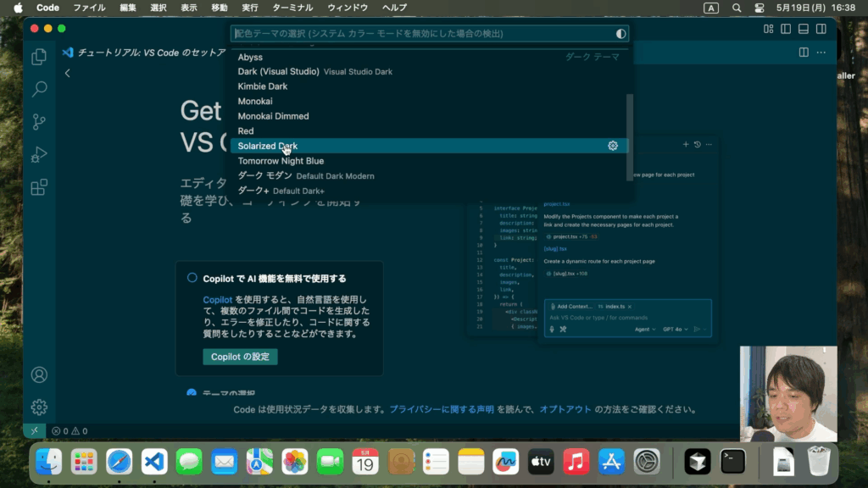Open the オプトアウト link
The height and width of the screenshot is (488, 868).
pos(565,409)
